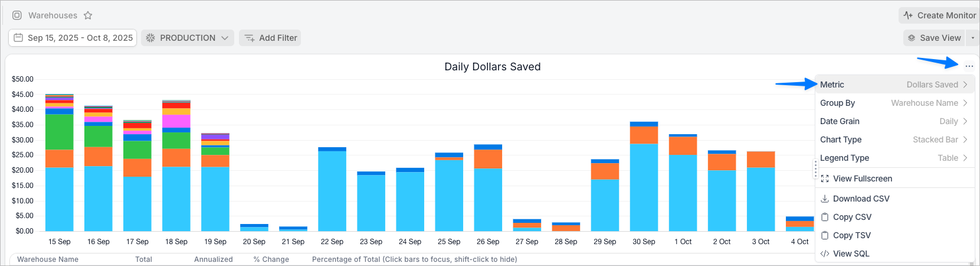Star the Warehouses page as favorite

[x=88, y=15]
